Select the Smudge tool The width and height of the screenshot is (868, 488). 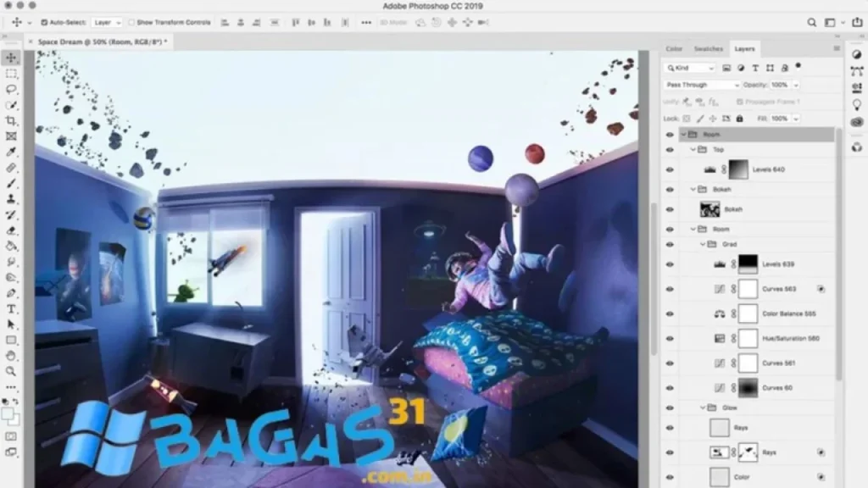pos(11,262)
